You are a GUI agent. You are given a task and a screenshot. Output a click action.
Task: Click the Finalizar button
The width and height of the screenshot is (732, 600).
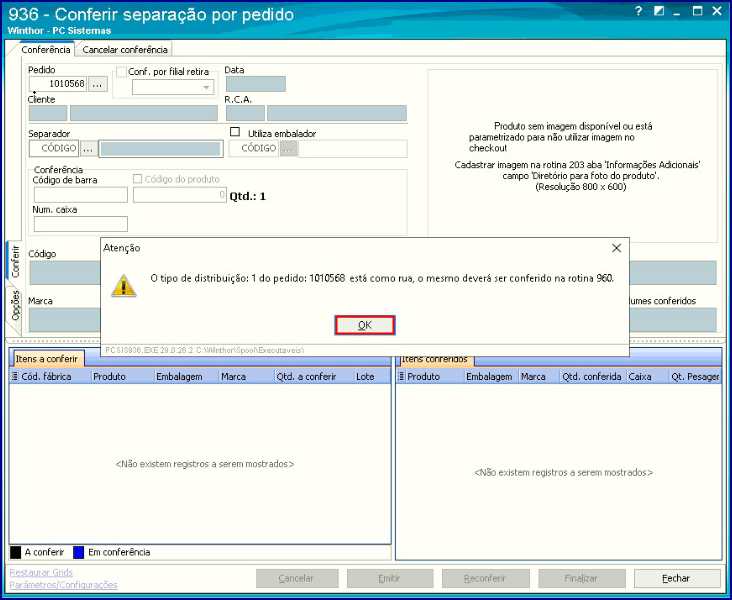click(x=581, y=579)
